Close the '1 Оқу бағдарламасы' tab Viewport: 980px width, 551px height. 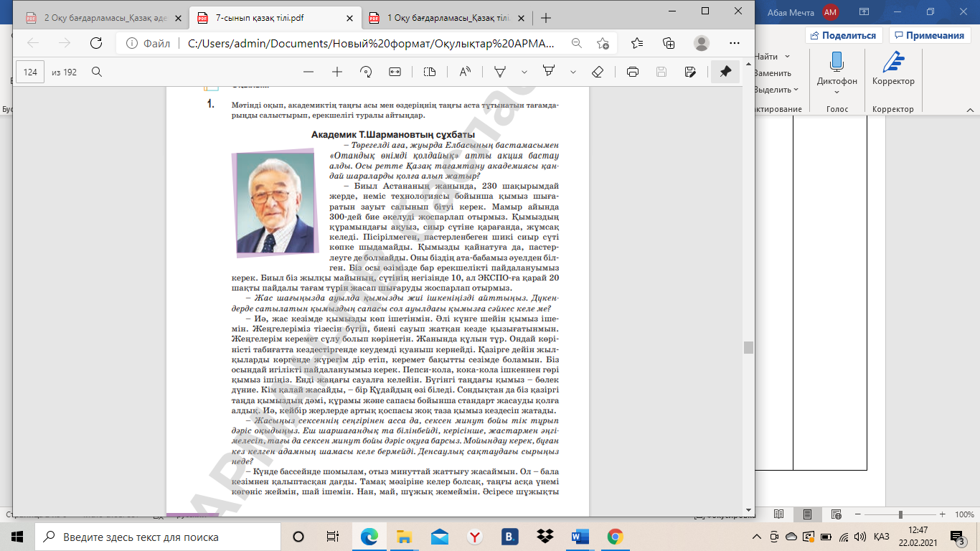coord(521,18)
